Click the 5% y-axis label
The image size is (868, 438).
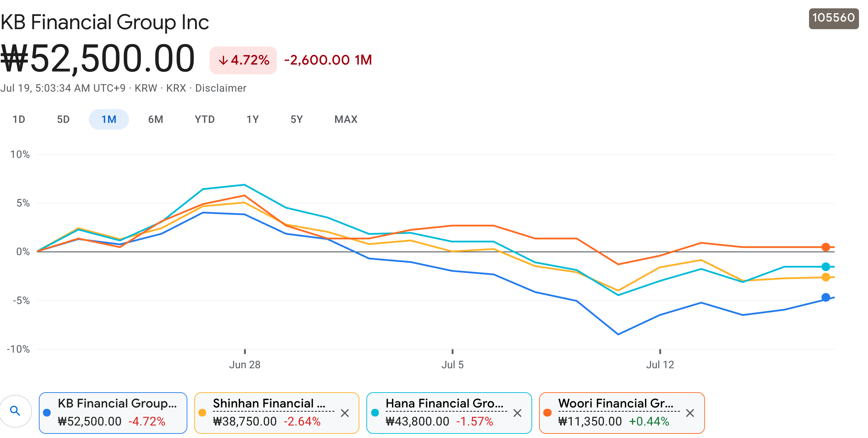23,203
